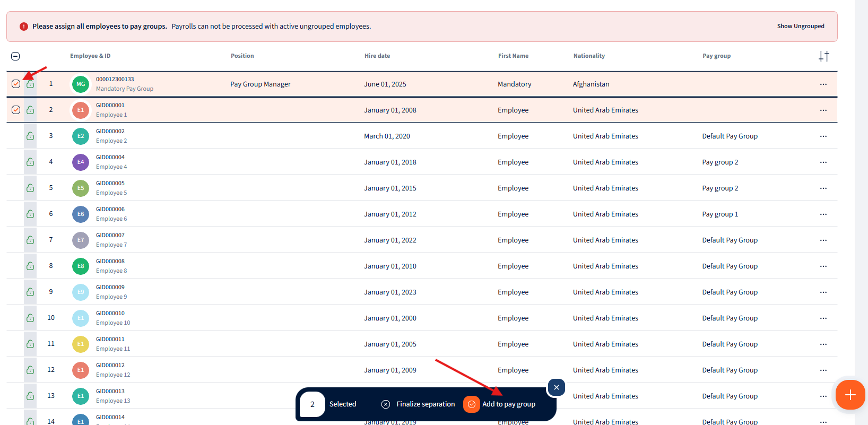The image size is (868, 425).
Task: Sort by the Pay group column header
Action: coord(716,56)
